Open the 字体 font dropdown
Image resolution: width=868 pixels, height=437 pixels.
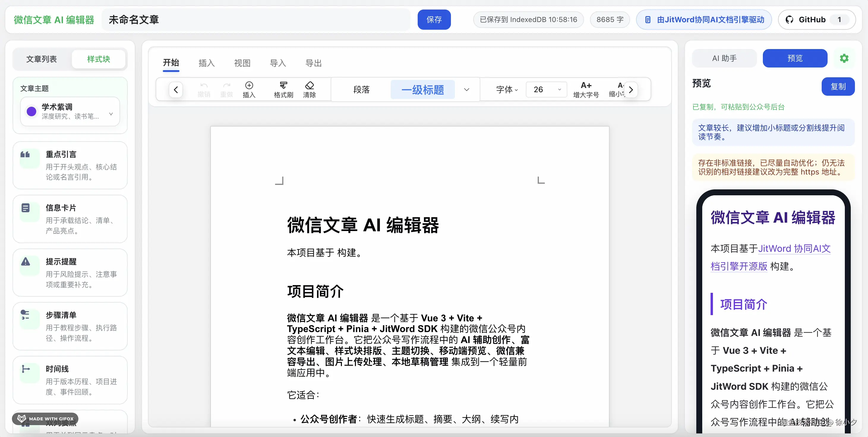pyautogui.click(x=506, y=90)
